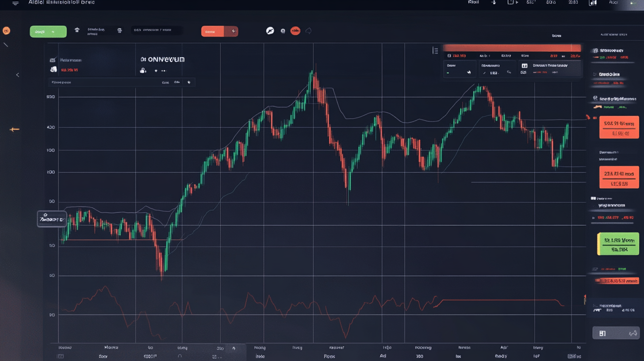Click the order book list icon on the overlay panel
Viewport: 644px width, 361px height.
435,50
